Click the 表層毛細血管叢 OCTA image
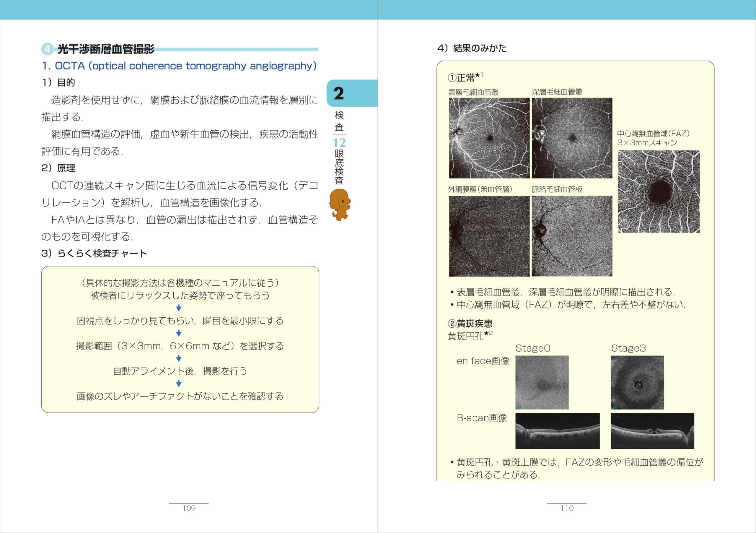Image resolution: width=756 pixels, height=533 pixels. point(489,138)
